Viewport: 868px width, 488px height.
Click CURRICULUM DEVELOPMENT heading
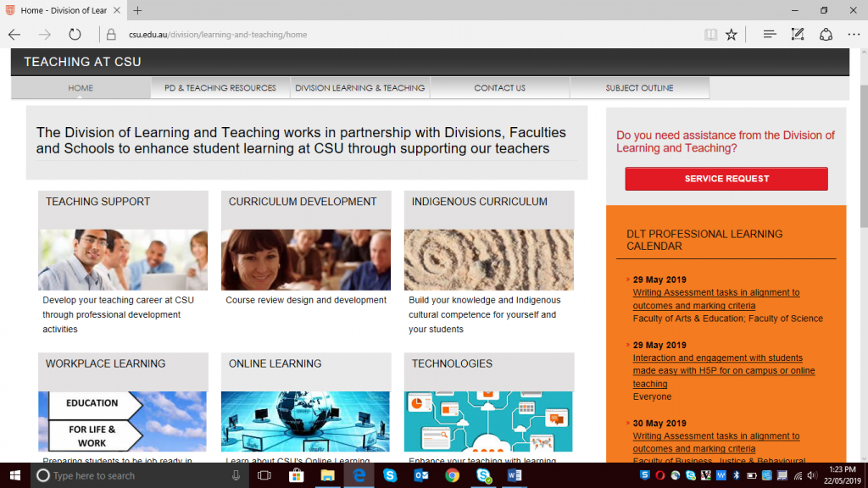303,202
